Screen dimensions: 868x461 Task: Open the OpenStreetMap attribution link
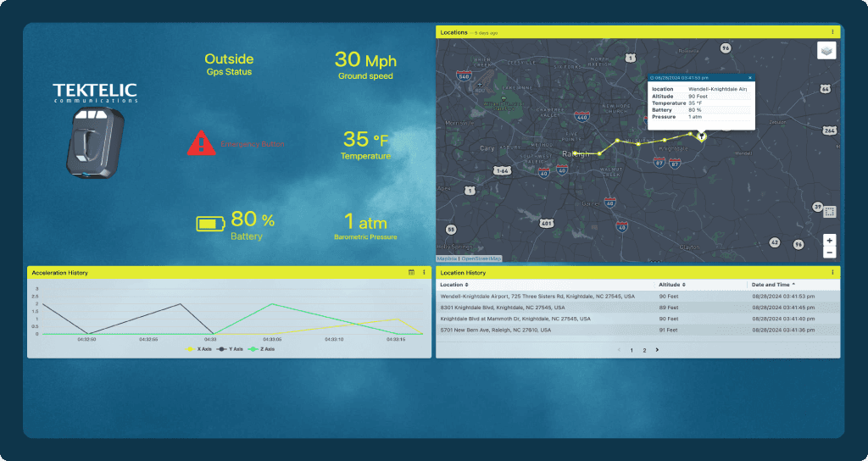(481, 258)
